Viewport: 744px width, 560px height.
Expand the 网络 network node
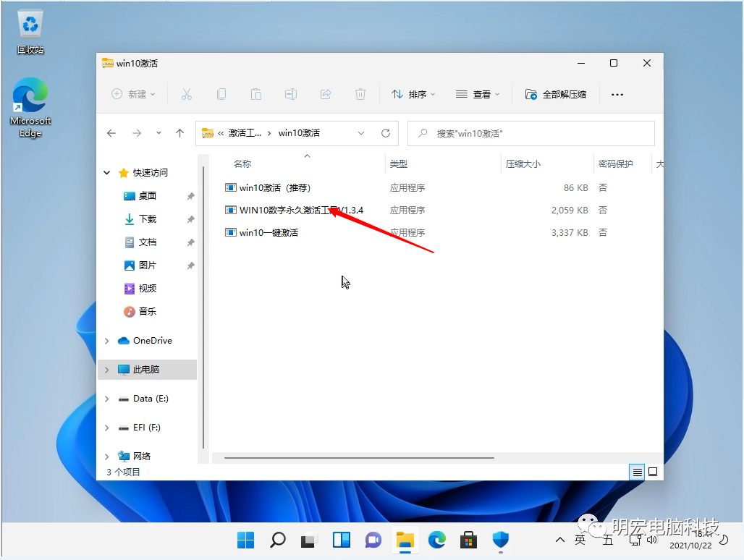107,457
